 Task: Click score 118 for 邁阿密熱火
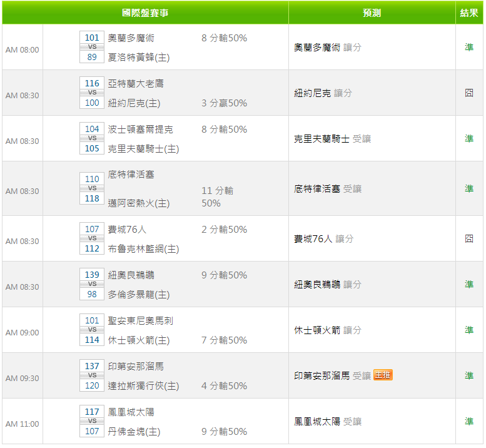click(92, 198)
